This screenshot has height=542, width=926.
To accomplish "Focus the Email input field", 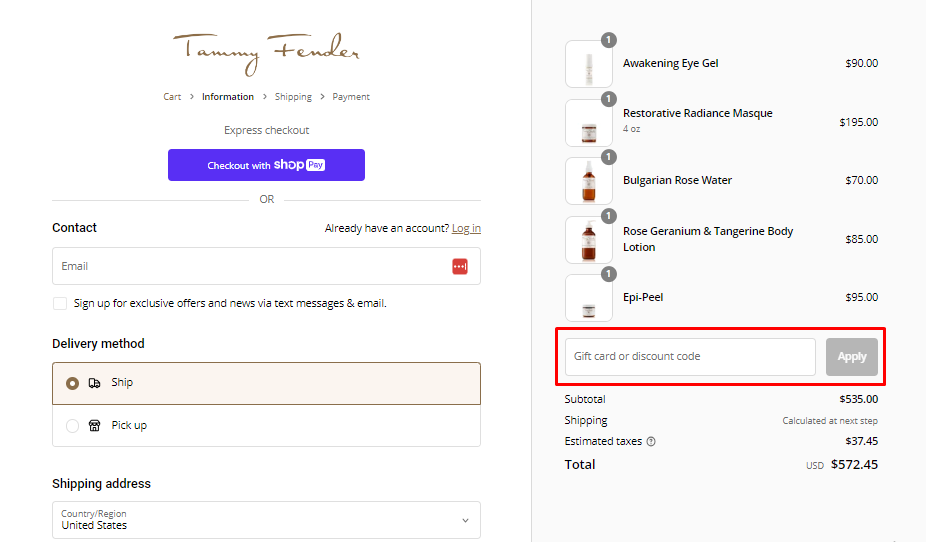I will point(266,266).
